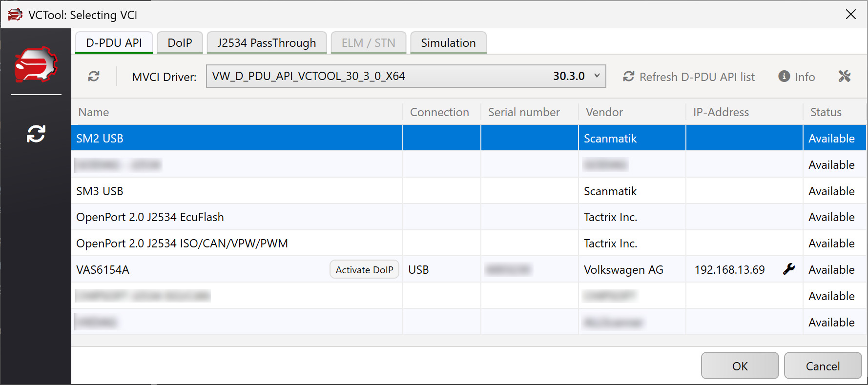Click Refresh D-PDU API list
Viewport: 868px width, 385px height.
[689, 77]
